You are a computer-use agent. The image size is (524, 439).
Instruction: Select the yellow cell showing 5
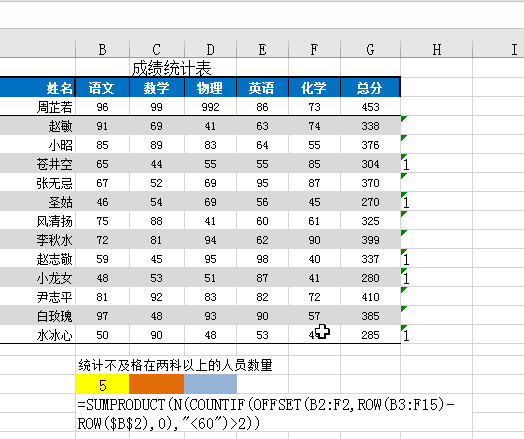[102, 384]
